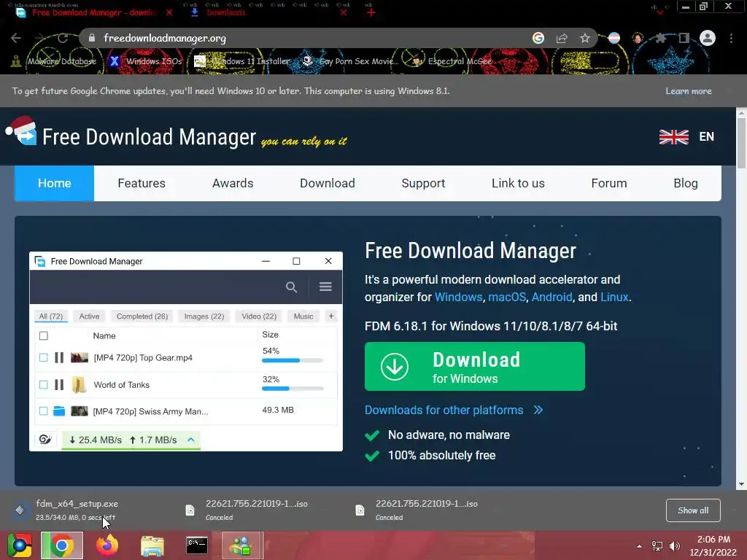Bookmark this page with the star icon
Image resolution: width=747 pixels, height=560 pixels.
585,38
